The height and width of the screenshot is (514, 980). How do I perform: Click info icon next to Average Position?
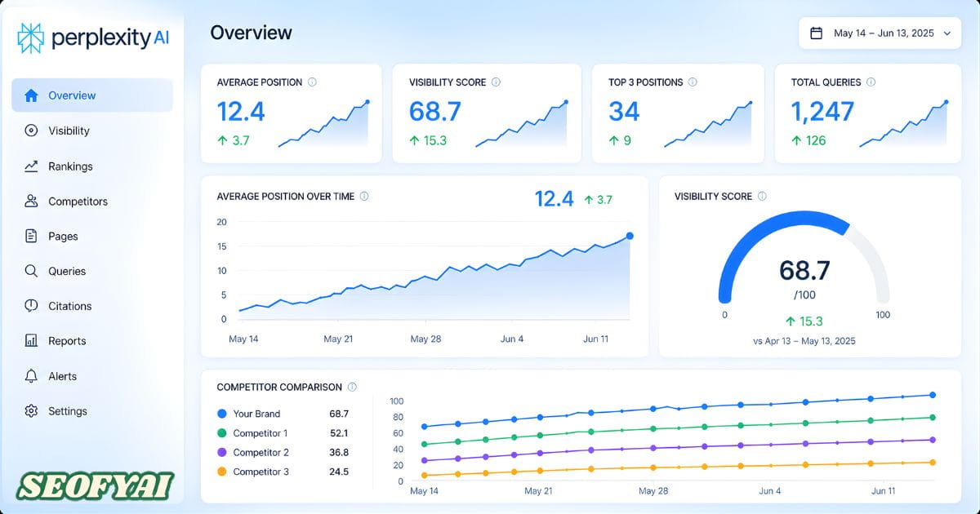[x=313, y=82]
